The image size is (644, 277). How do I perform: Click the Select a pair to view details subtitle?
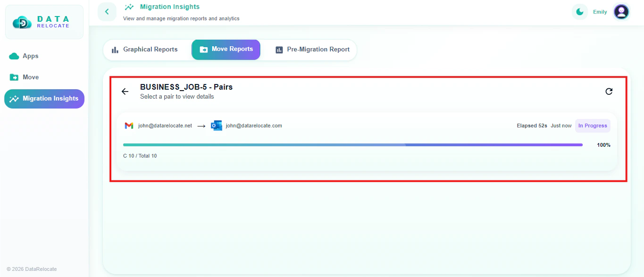[x=177, y=97]
